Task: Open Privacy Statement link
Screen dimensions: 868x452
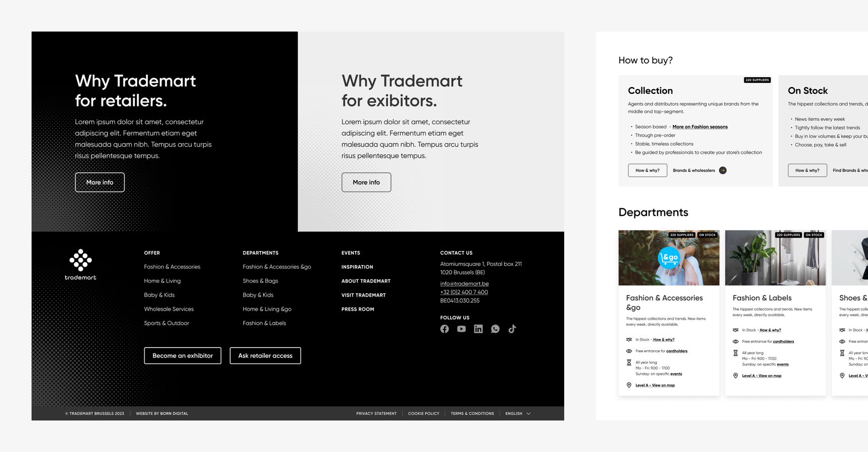Action: [x=376, y=414]
